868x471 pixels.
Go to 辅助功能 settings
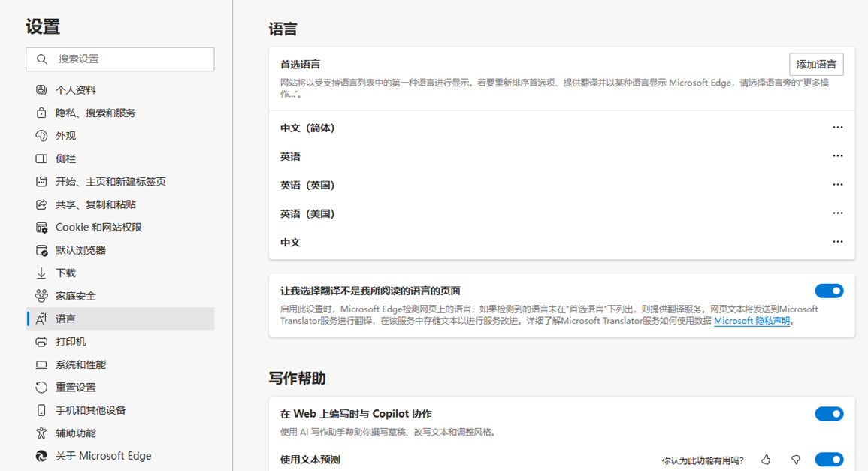coord(120,433)
